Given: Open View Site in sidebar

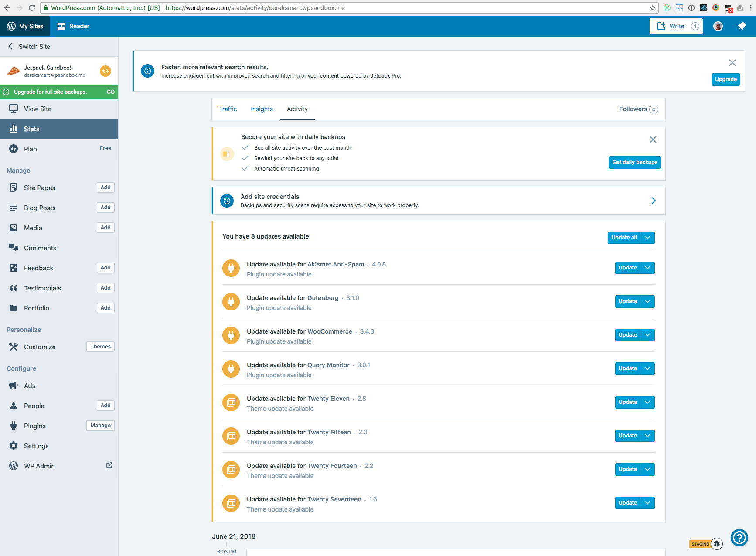Looking at the screenshot, I should tap(59, 109).
